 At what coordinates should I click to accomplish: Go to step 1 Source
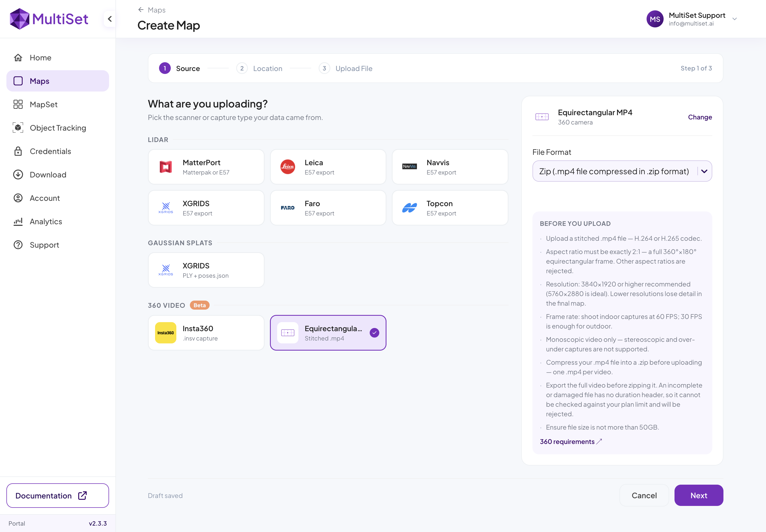[x=180, y=68]
